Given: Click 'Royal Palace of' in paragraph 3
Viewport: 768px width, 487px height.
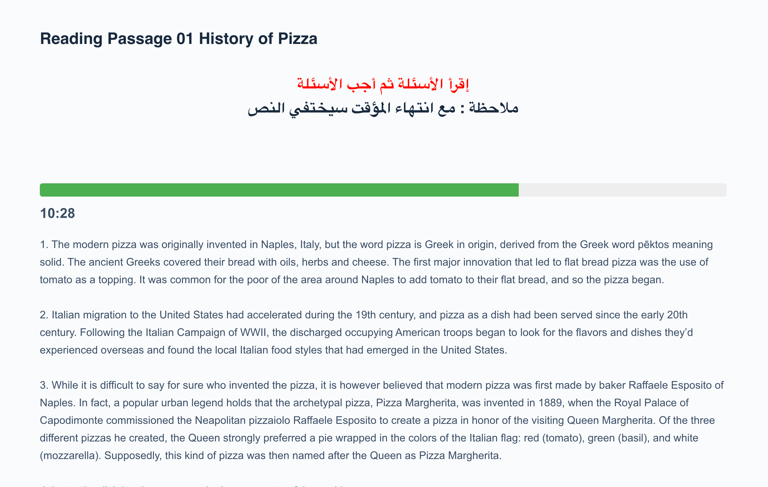Looking at the screenshot, I should (x=651, y=403).
